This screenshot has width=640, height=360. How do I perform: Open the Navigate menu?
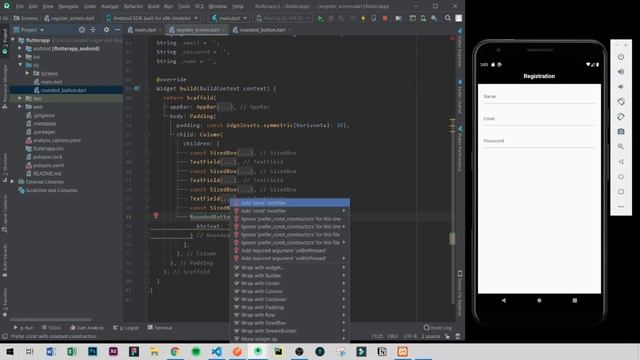point(69,6)
